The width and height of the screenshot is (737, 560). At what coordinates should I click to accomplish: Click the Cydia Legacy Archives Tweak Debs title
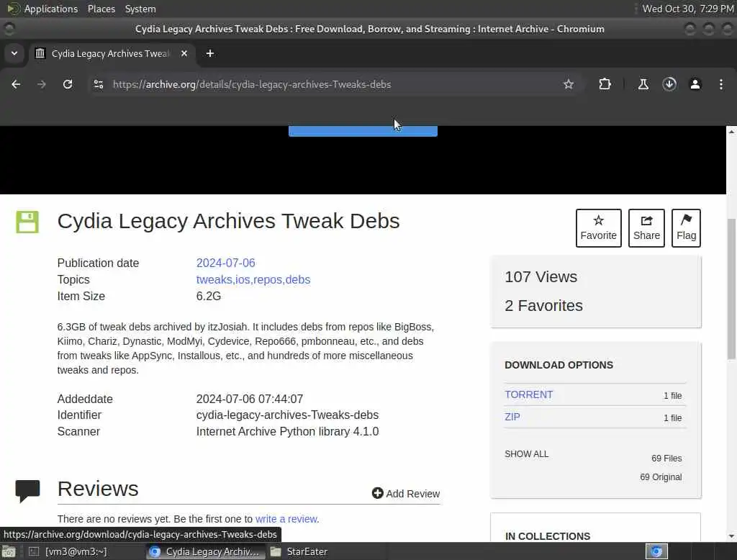point(228,221)
